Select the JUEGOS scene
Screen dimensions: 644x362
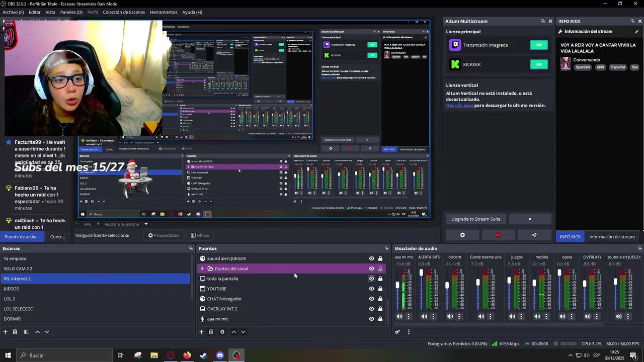tap(96, 289)
